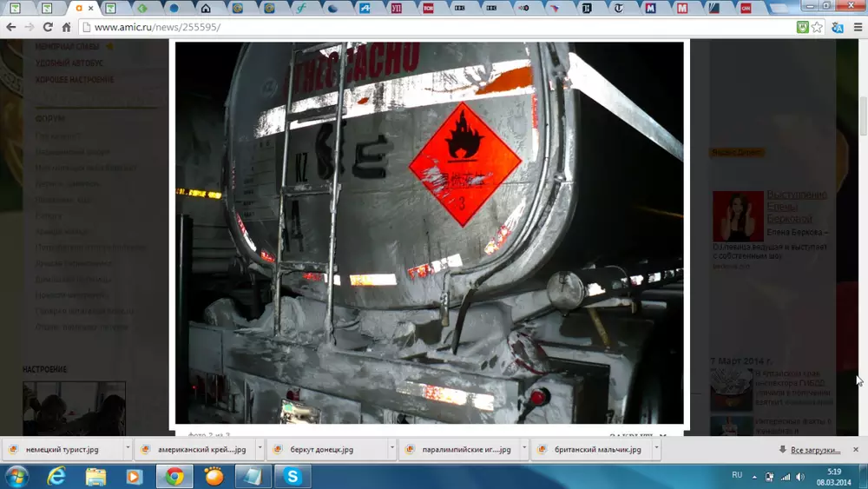The width and height of the screenshot is (868, 489).
Task: Open dropdown arrow for беркут донецк.jpg download
Action: click(x=391, y=449)
